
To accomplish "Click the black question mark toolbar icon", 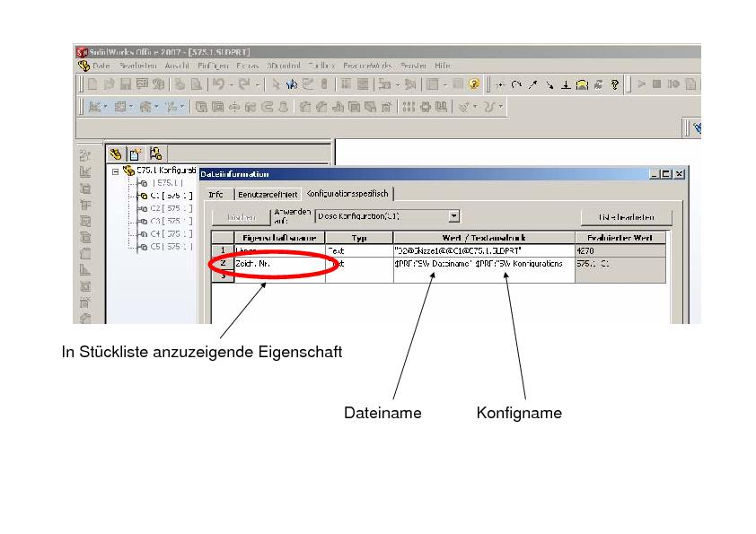I will coord(614,85).
